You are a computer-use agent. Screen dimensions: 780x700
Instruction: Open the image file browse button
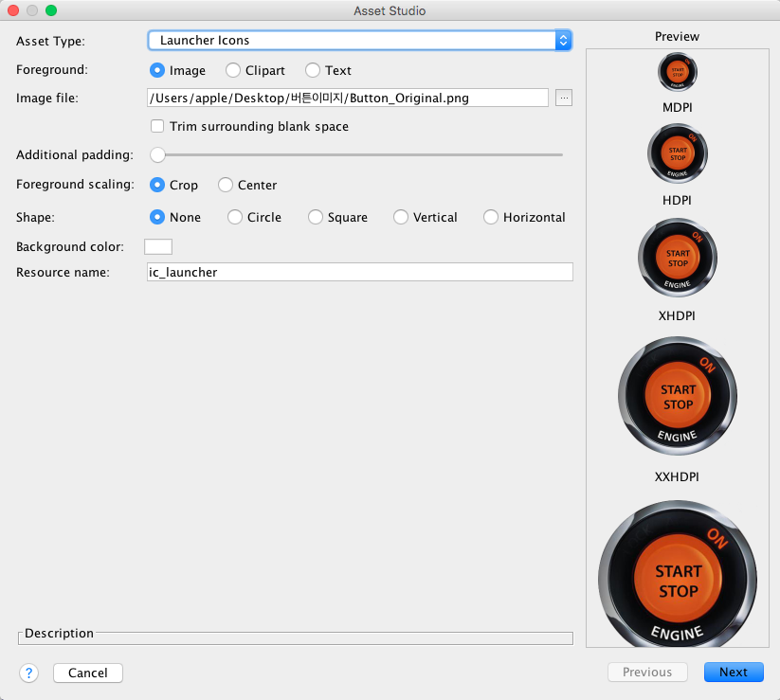(x=564, y=98)
